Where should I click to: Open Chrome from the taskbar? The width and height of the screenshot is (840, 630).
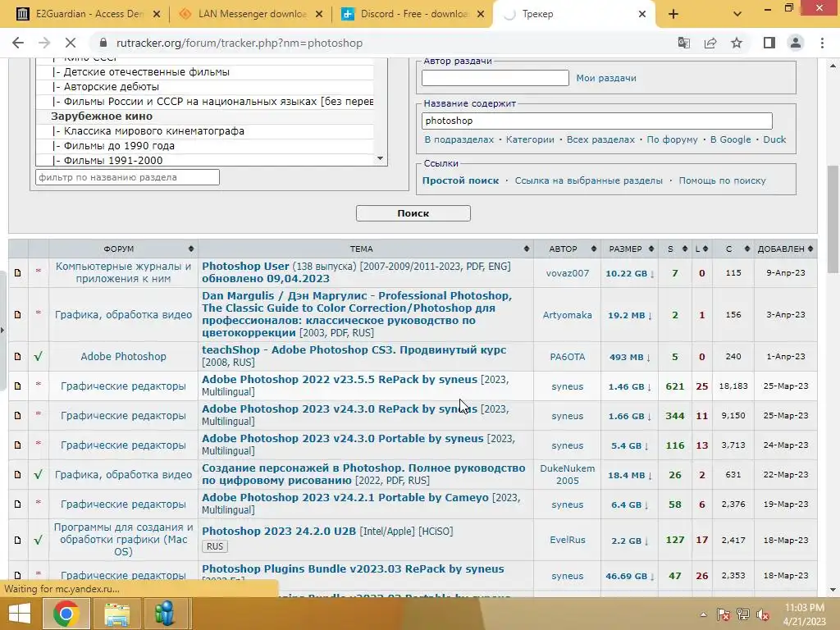coord(66,613)
